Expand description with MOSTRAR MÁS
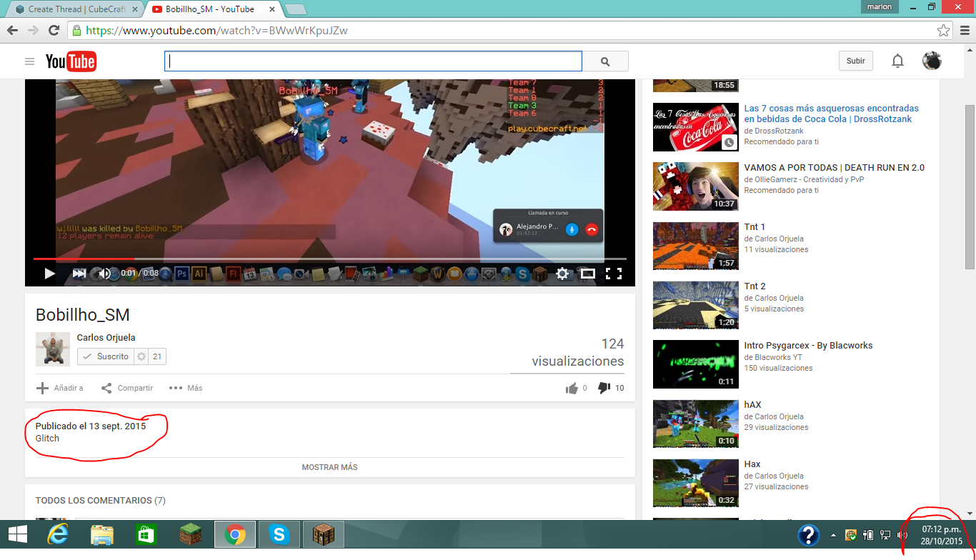Viewport: 976px width, 560px height. [329, 467]
